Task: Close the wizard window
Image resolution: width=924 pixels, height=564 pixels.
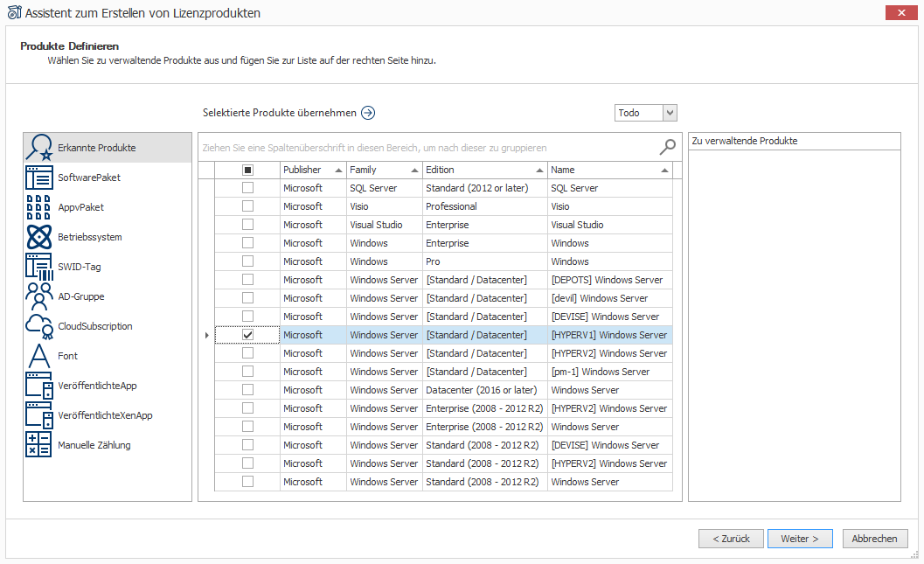Action: (901, 12)
